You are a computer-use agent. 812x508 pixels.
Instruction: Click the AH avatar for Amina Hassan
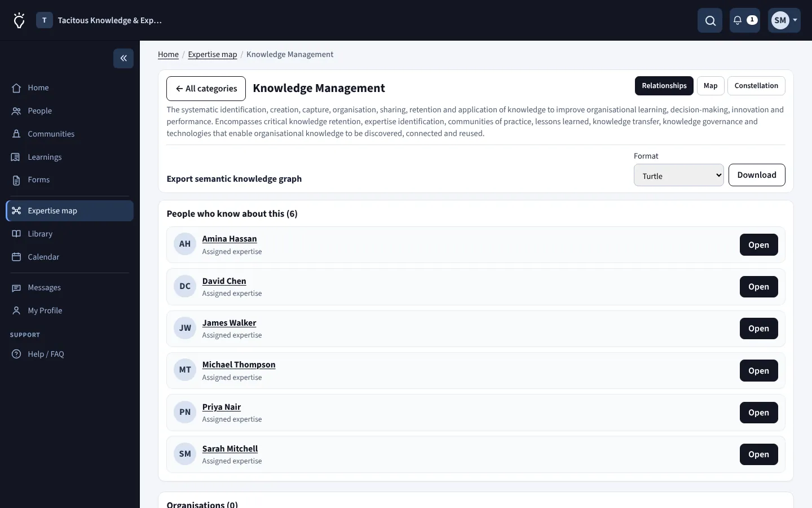click(185, 244)
